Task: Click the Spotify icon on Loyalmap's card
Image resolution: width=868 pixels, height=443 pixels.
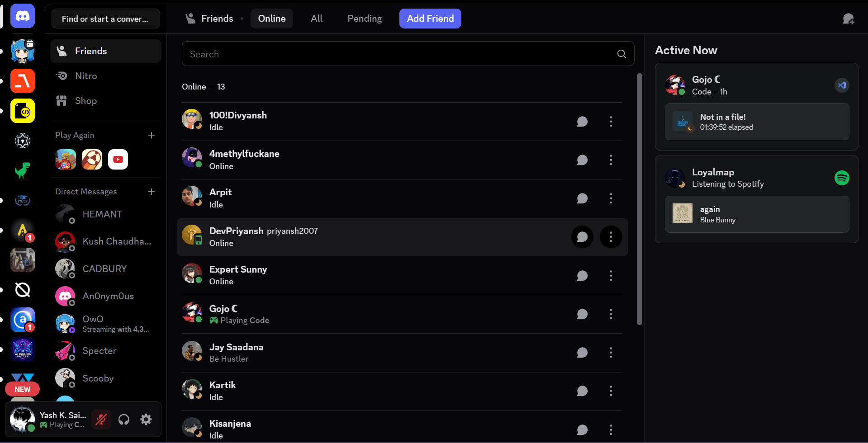Action: [x=841, y=178]
